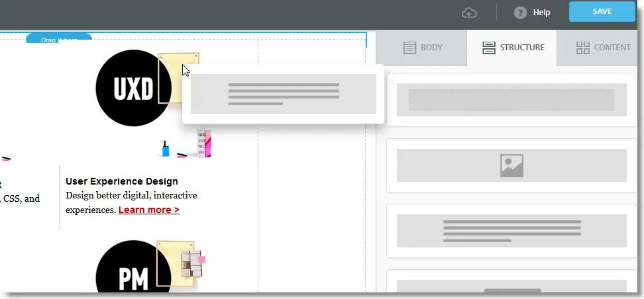Click the picture icon in the image block
This screenshot has width=644, height=299.
(x=511, y=165)
